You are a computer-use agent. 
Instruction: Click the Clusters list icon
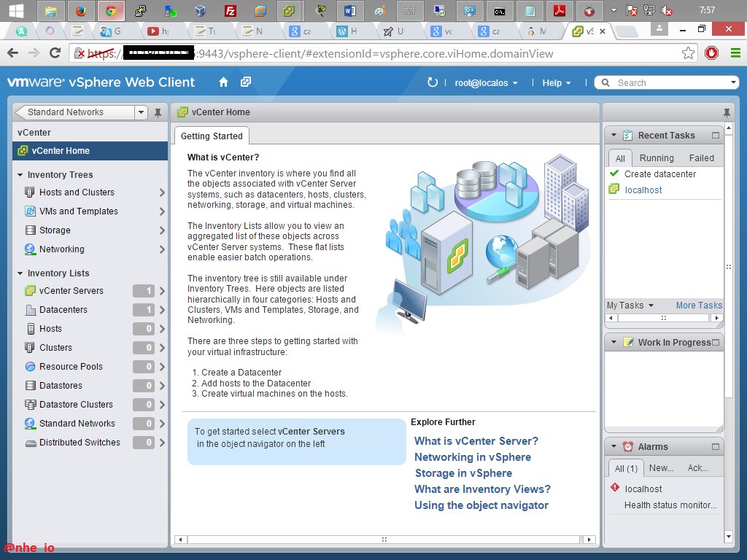coord(29,348)
